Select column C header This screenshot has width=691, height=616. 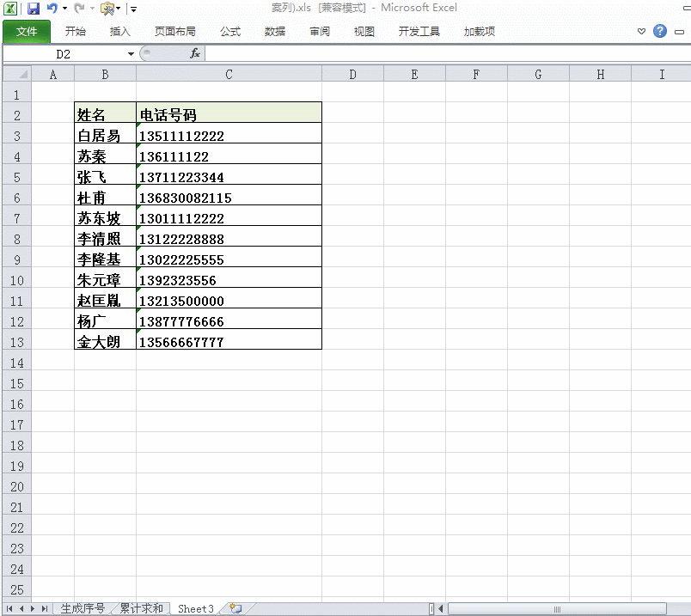point(229,75)
